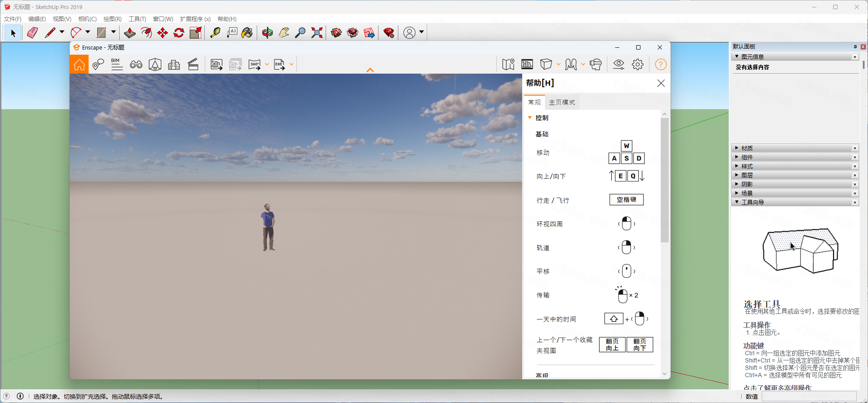Viewport: 868px width, 403px height.
Task: Open the 相机(C) menu
Action: 87,19
